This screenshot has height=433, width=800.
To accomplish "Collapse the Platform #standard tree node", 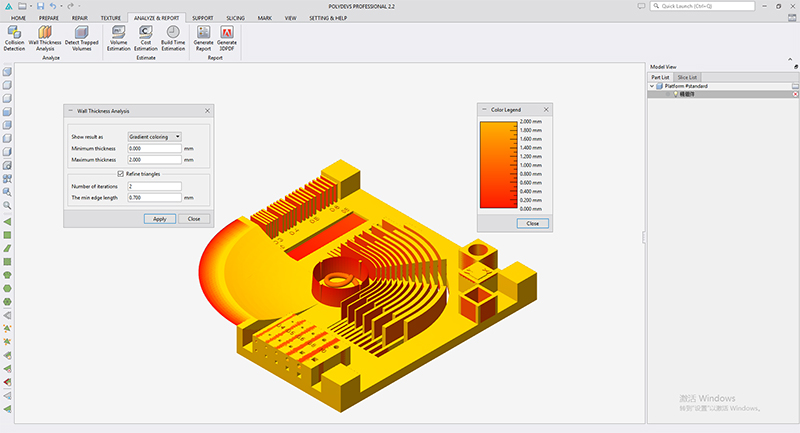I will 652,86.
